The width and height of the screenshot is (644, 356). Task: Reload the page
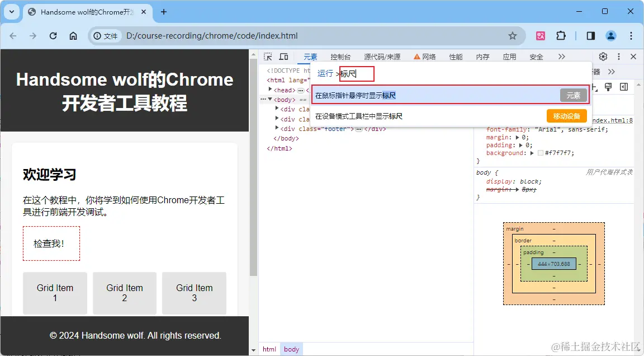[x=53, y=36]
